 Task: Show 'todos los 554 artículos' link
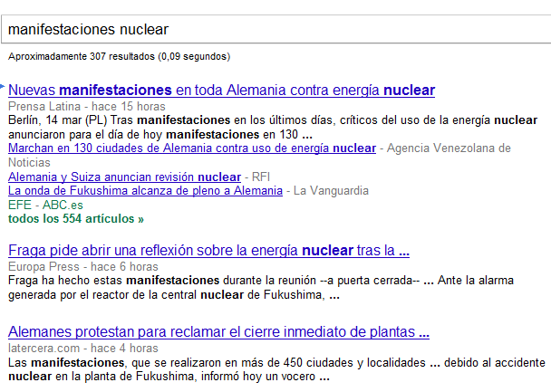[x=76, y=219]
